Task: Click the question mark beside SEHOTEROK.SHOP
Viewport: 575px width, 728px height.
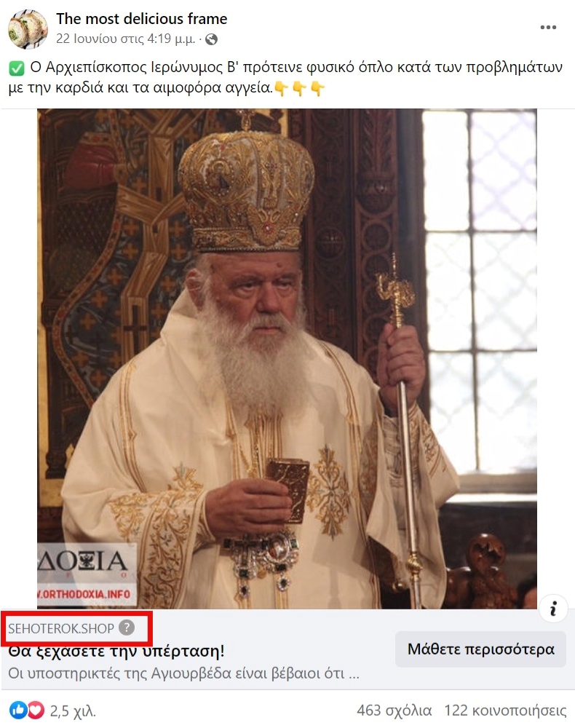Action: [x=127, y=628]
